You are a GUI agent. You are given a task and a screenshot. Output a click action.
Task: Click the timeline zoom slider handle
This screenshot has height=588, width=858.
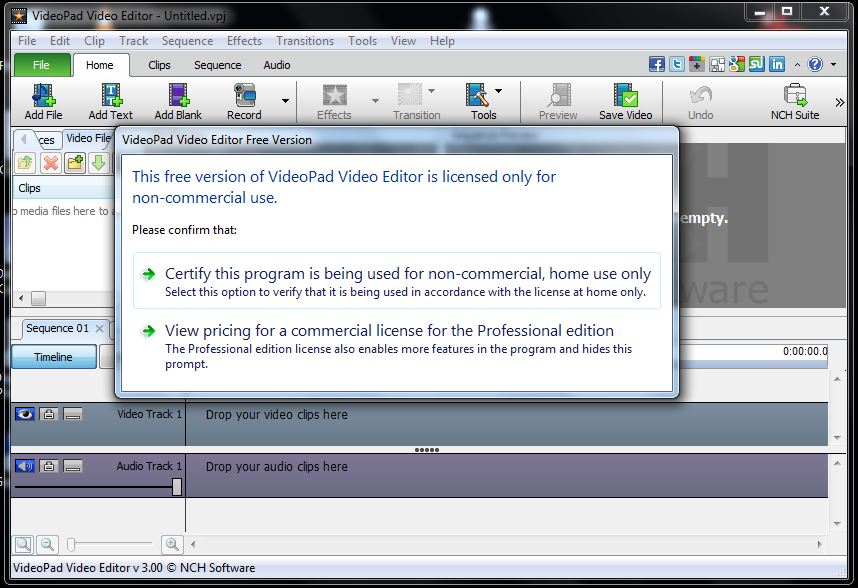click(71, 544)
